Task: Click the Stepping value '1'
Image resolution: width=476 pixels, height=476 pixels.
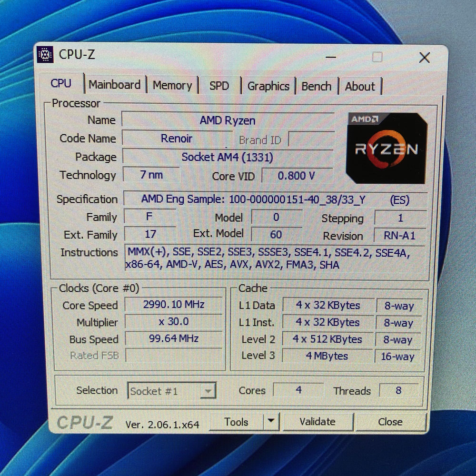Action: click(400, 218)
